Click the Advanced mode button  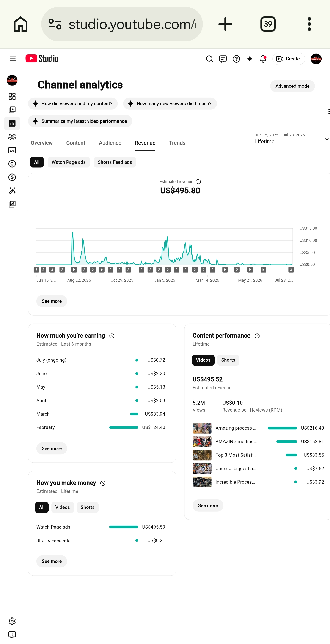click(292, 86)
